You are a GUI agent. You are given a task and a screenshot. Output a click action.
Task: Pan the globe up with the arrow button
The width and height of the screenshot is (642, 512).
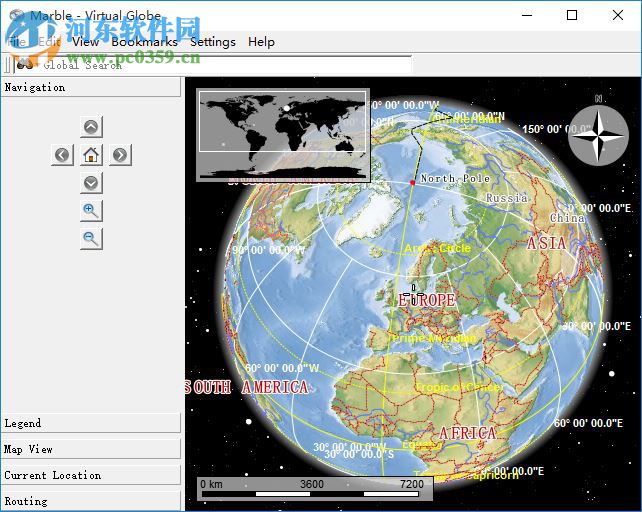coord(91,127)
